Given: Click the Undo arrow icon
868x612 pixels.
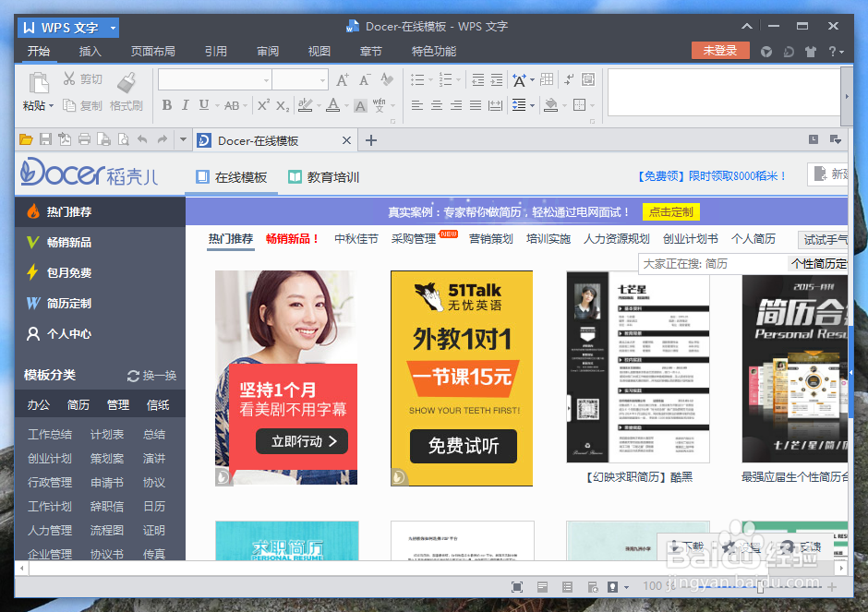Looking at the screenshot, I should 142,139.
